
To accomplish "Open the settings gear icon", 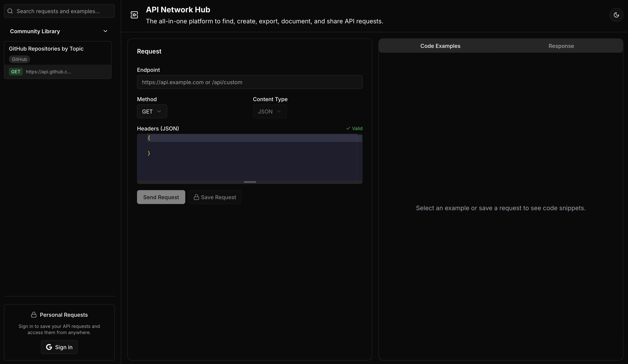I will click(x=134, y=15).
